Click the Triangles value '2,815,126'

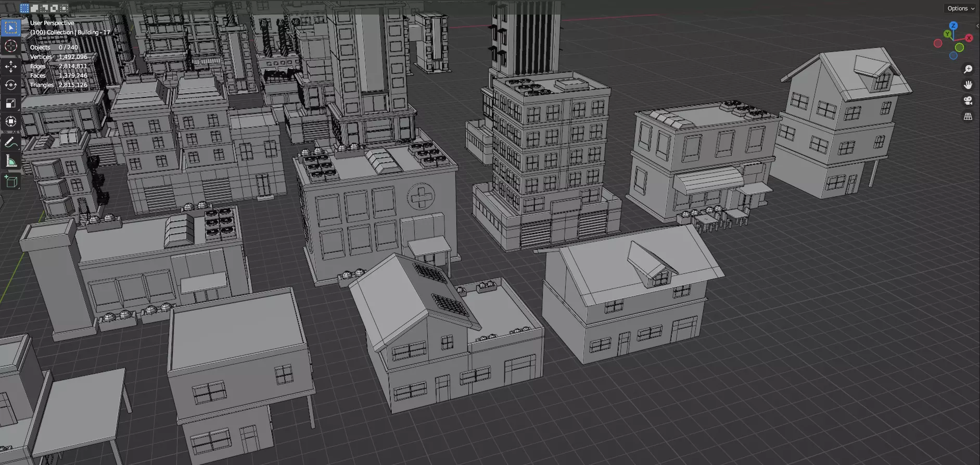pos(73,85)
